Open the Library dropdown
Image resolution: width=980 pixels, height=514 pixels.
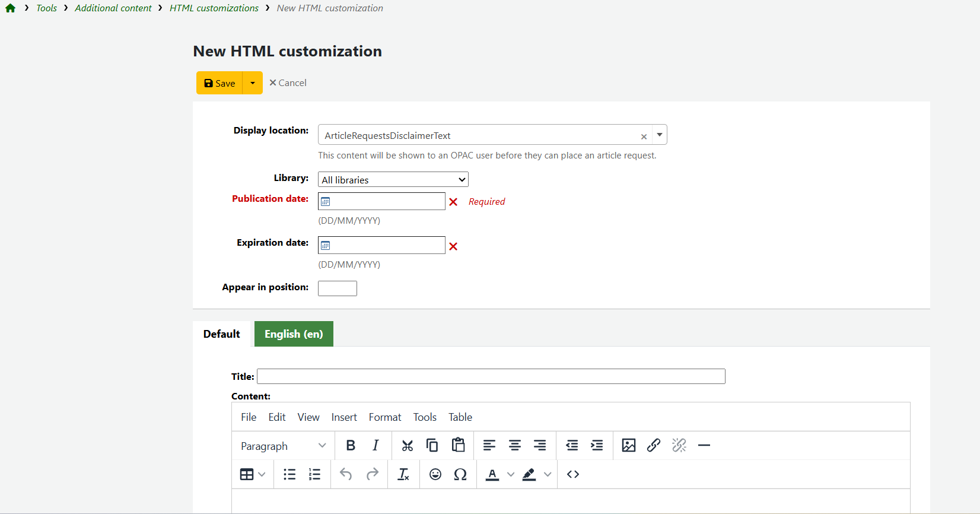393,180
